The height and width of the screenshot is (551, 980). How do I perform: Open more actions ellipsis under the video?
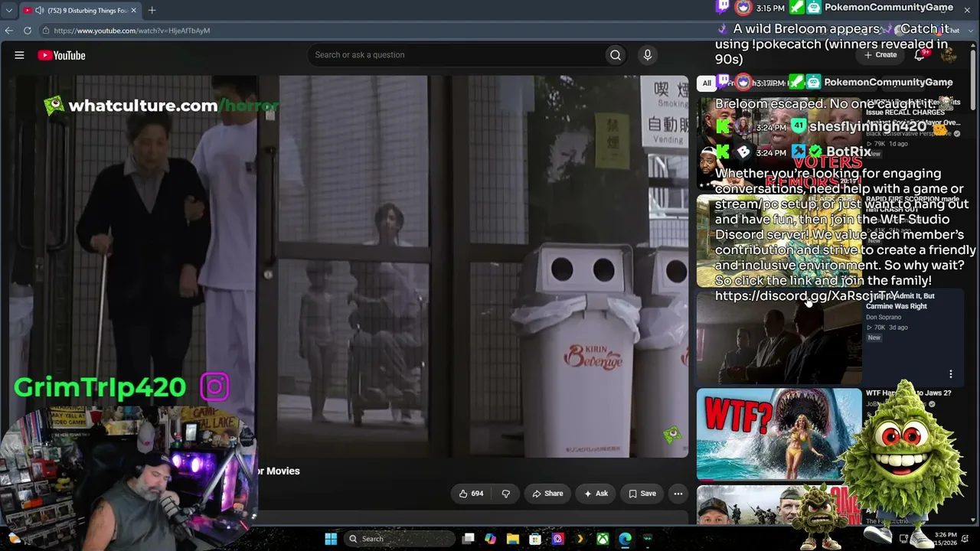tap(678, 494)
